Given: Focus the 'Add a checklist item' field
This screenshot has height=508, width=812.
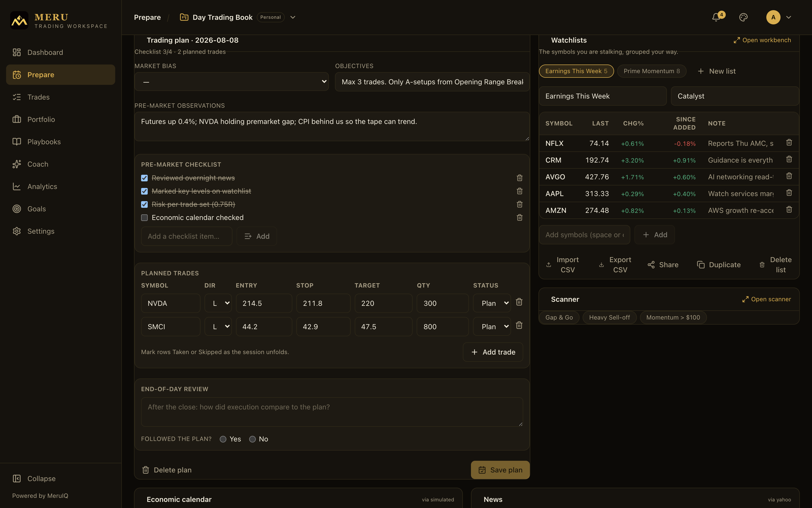Looking at the screenshot, I should tap(187, 236).
